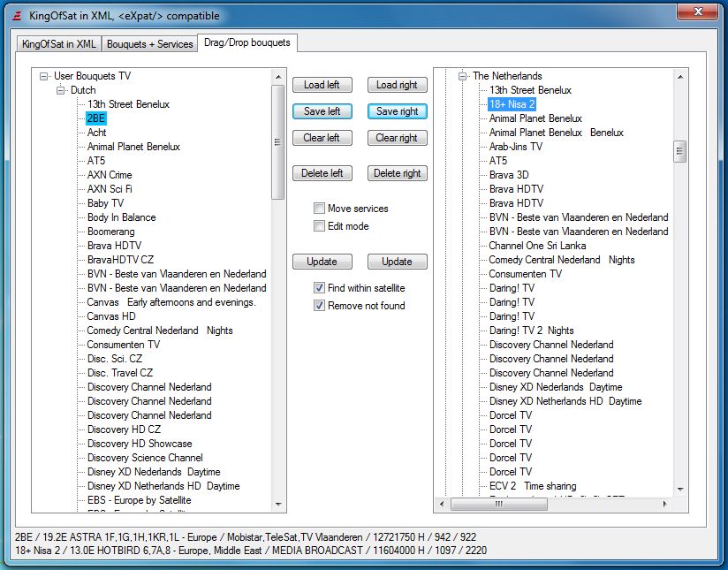This screenshot has width=728, height=570.
Task: Switch to the KingOfSat in XML tab
Action: (x=58, y=44)
